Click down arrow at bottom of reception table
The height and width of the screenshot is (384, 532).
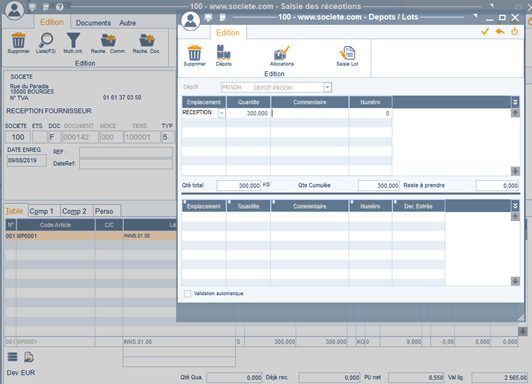coord(522,331)
